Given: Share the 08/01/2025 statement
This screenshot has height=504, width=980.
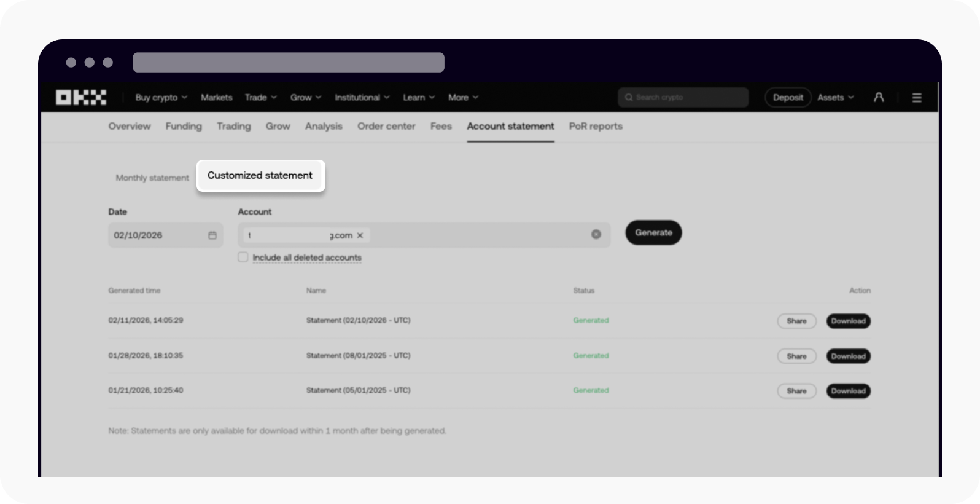Looking at the screenshot, I should [x=796, y=356].
